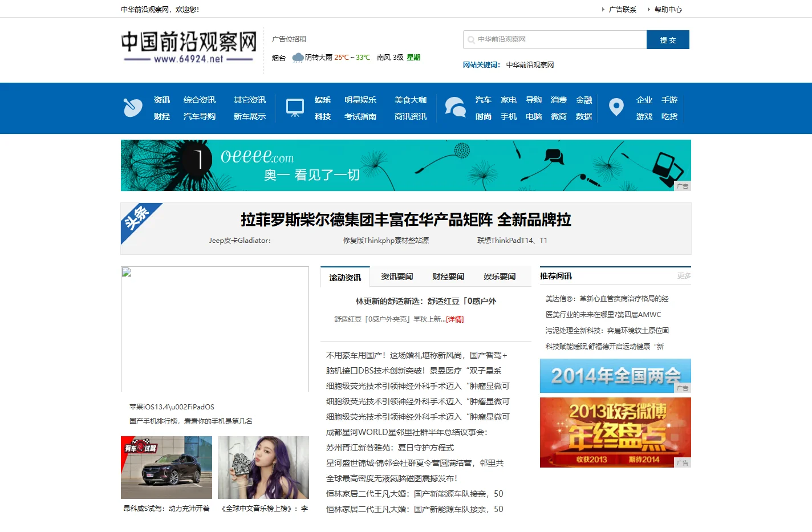Screen dimensions: 812x532
Task: Click the site logo 中国前沿观察网
Action: click(x=189, y=48)
